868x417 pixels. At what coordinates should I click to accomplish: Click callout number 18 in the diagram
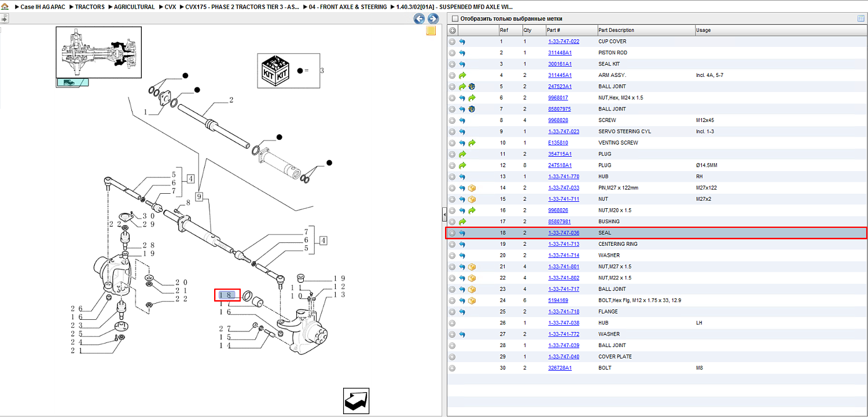tap(227, 295)
